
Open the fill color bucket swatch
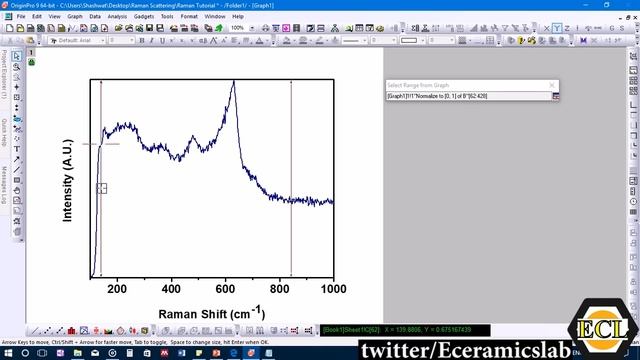point(287,40)
